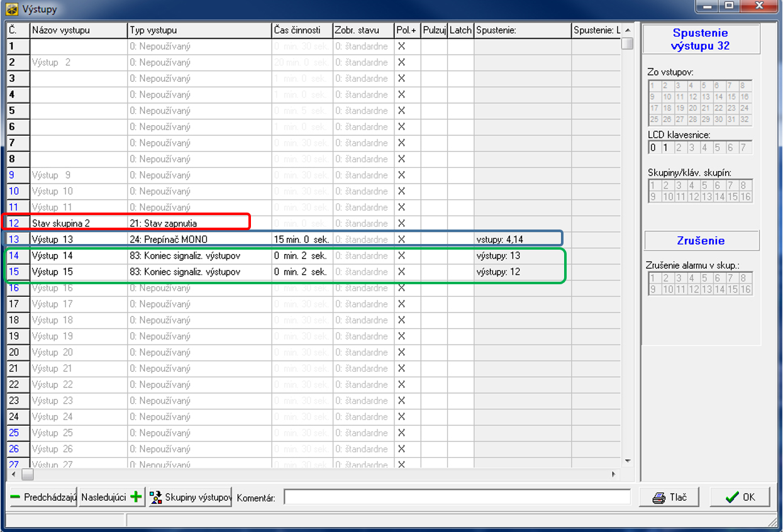Click the vertical scrollbar down arrow
Viewport: 783px width, 532px height.
point(627,461)
